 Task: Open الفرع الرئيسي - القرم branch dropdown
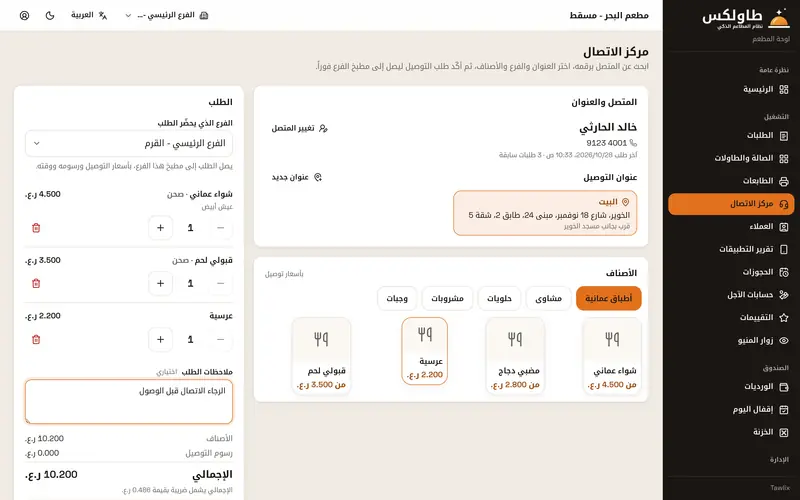129,143
